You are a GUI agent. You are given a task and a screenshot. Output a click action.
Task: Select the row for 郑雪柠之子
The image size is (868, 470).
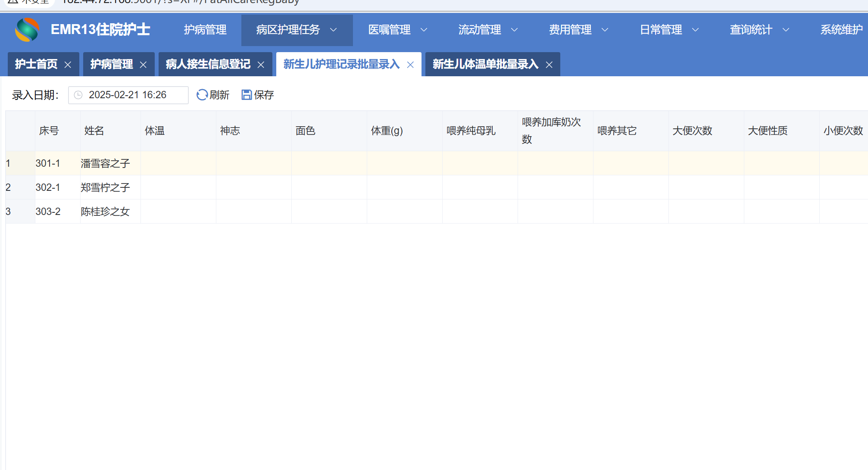tap(105, 187)
